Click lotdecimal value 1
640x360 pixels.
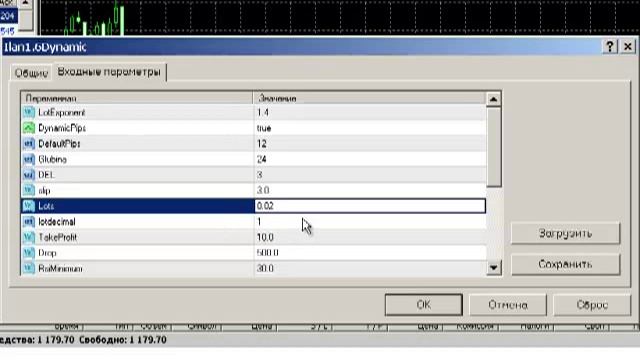coord(259,222)
